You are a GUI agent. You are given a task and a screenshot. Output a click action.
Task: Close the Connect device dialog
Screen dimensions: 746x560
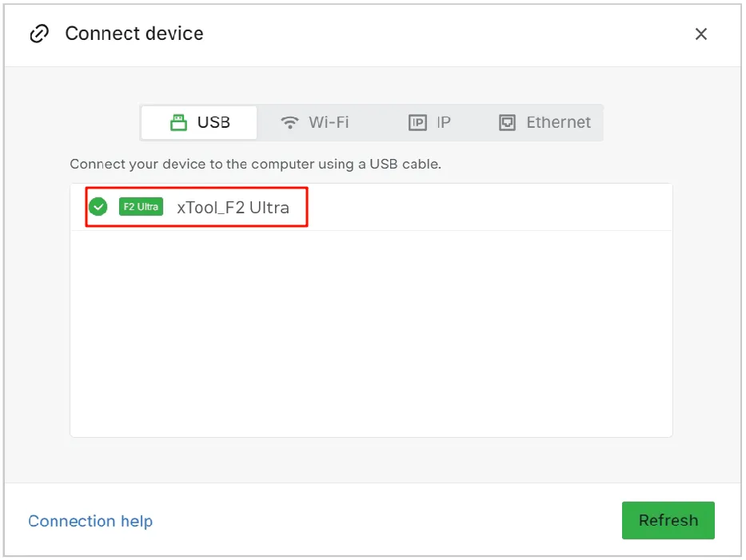[x=700, y=34]
